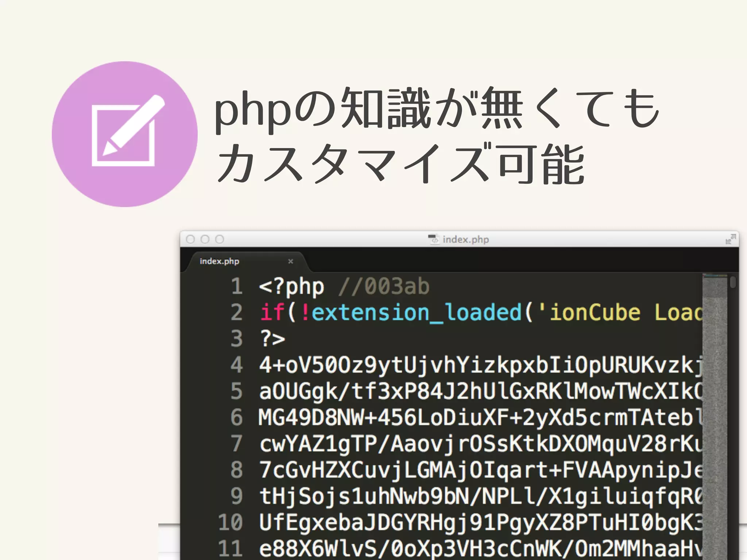Screen dimensions: 747x560
Task: Click the line starting 'MG49D8NW+456'
Action: pyautogui.click(x=480, y=417)
